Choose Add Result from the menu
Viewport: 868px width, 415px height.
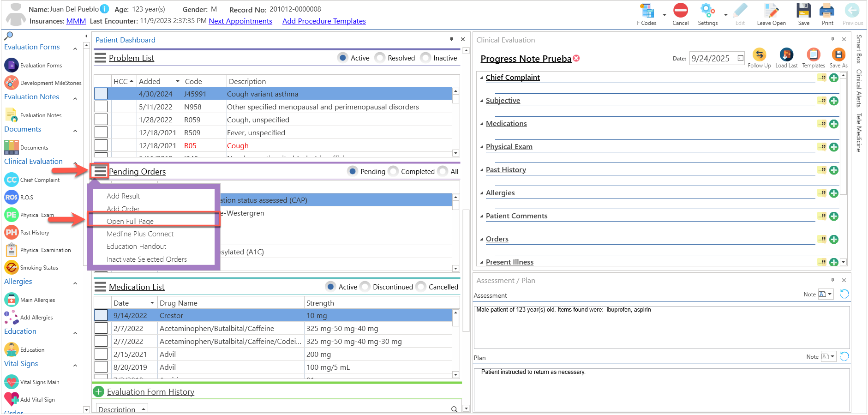pyautogui.click(x=123, y=196)
